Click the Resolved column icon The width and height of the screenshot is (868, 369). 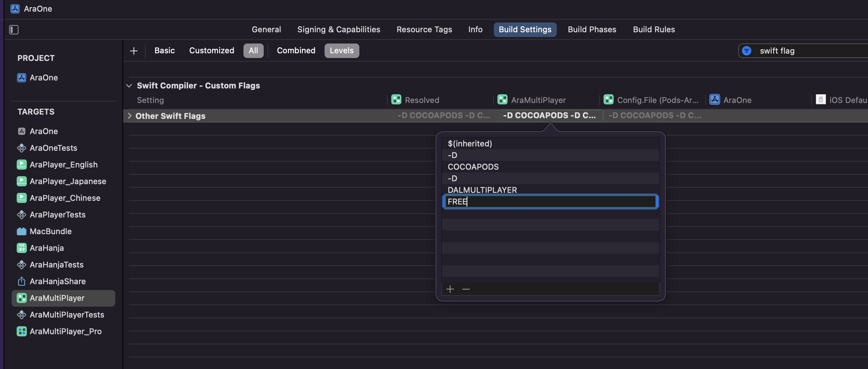click(x=396, y=99)
